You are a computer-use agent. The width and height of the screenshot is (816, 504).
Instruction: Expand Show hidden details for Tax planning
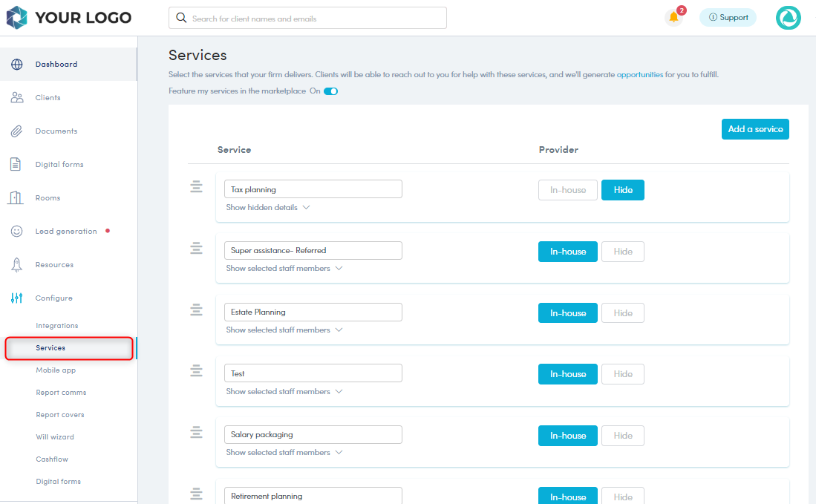pyautogui.click(x=267, y=208)
